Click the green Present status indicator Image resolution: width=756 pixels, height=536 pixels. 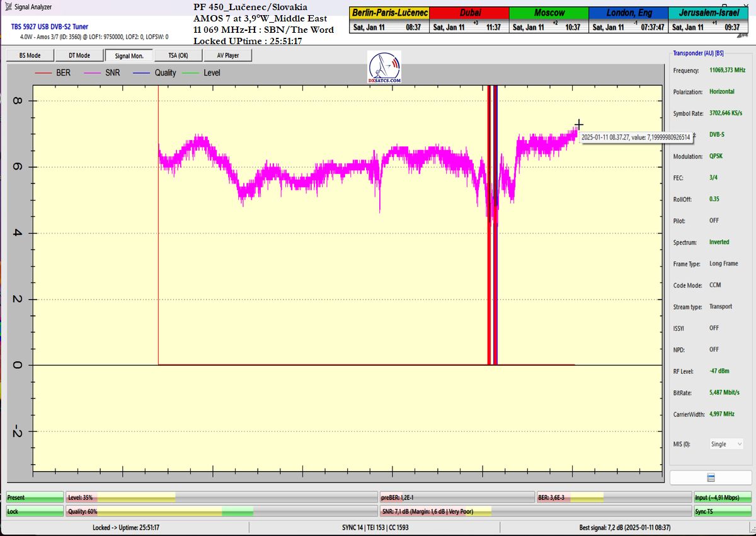(x=35, y=498)
